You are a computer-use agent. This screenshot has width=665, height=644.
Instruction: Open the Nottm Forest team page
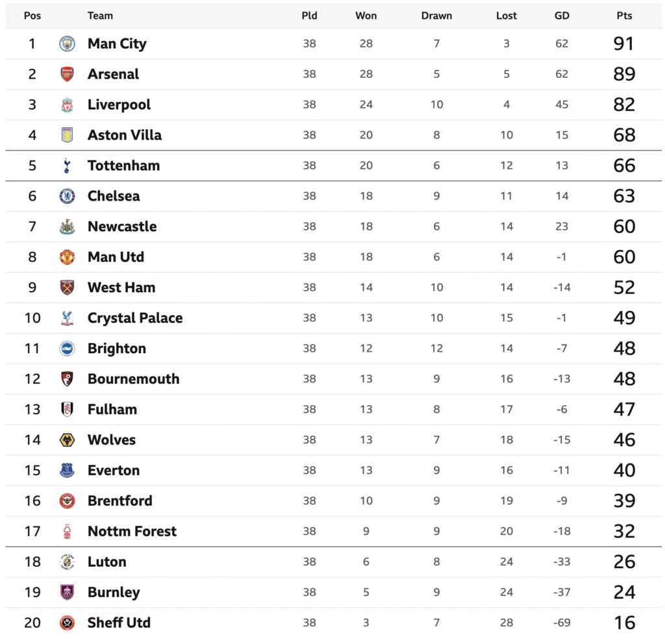[132, 532]
